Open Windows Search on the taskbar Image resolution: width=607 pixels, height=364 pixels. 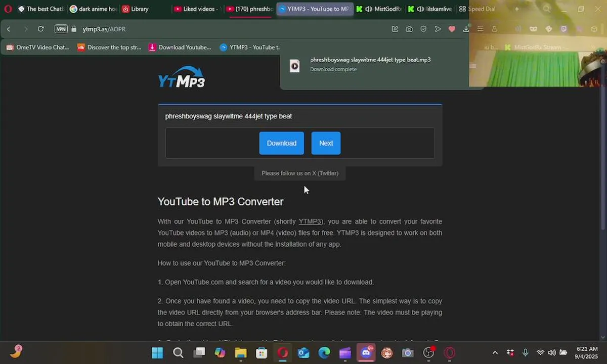tap(178, 353)
